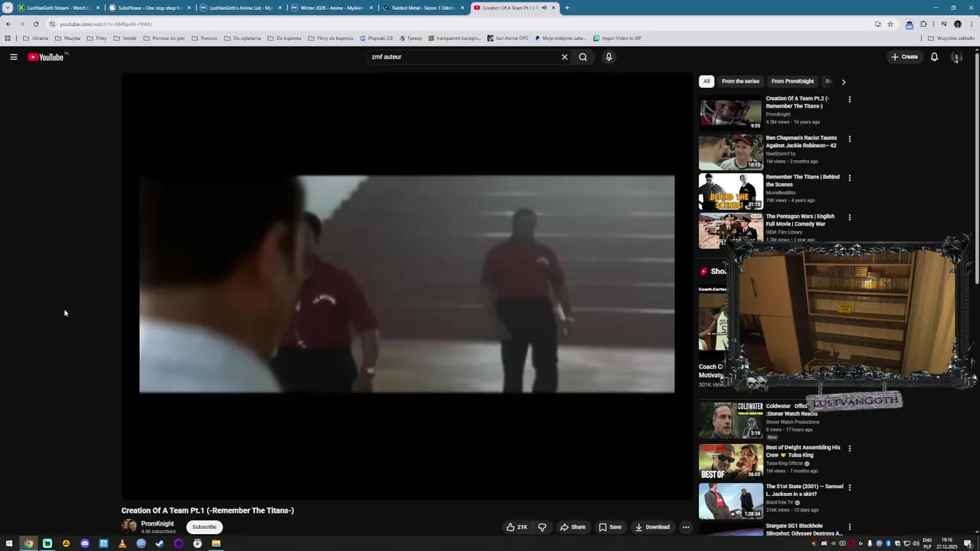Open the Chrome extensions puzzle icon

923,24
